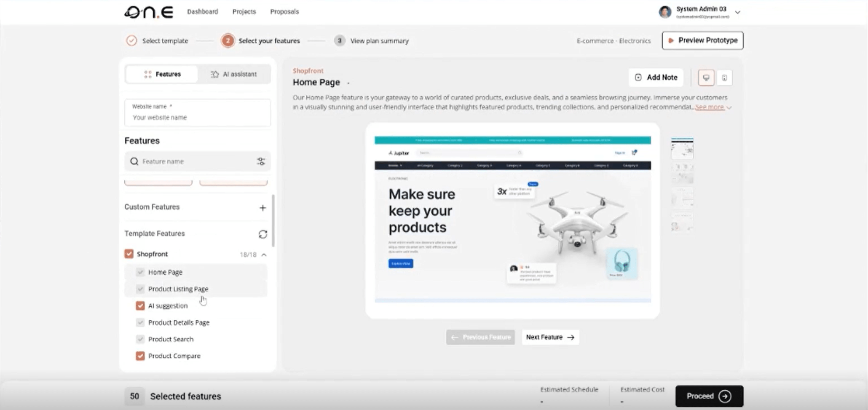Click the Estimated Cost label
Viewport: 868px width, 410px height.
tap(642, 390)
